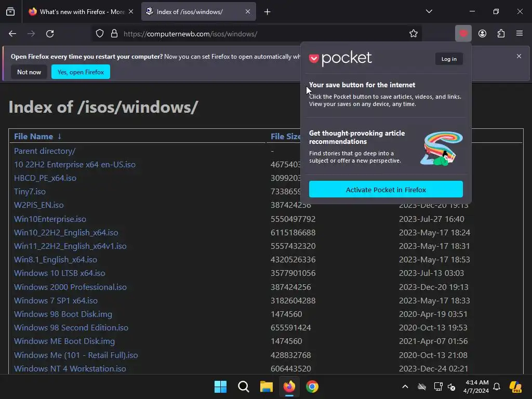Viewport: 532px width, 399px height.
Task: Click the date 2023-Jul-27 16:40
Action: (x=432, y=219)
